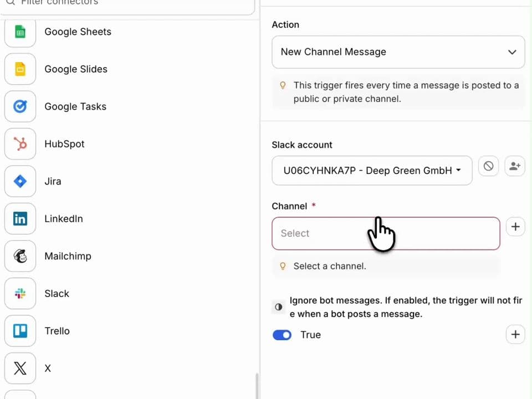Pick the HubSpot connector icon
Image resolution: width=532 pixels, height=399 pixels.
click(20, 144)
